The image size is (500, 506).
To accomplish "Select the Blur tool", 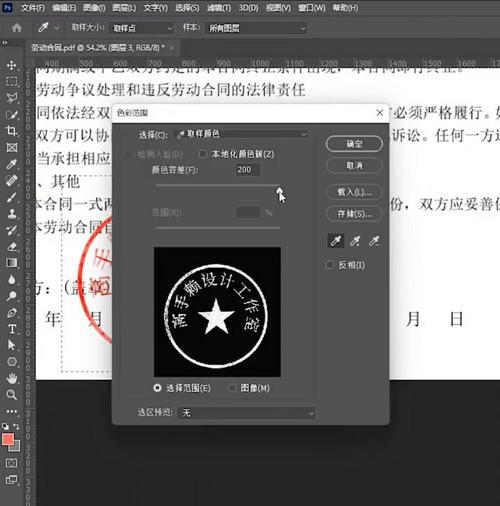I will pyautogui.click(x=12, y=279).
